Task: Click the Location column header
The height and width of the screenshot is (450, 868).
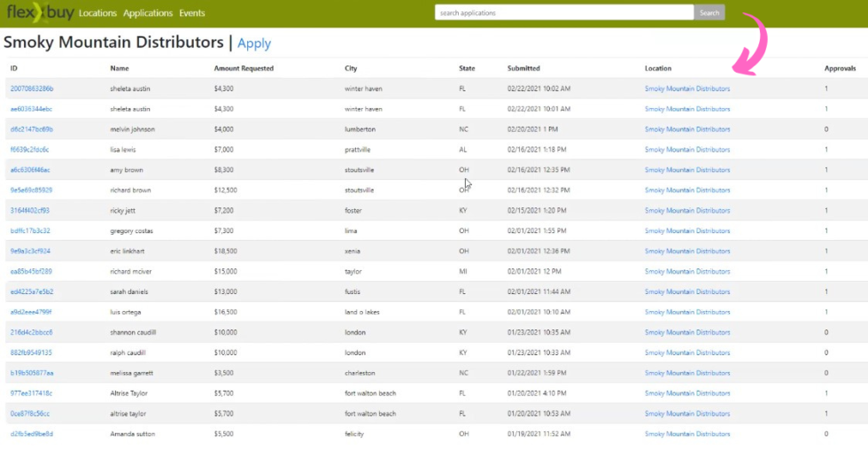Action: (x=657, y=68)
